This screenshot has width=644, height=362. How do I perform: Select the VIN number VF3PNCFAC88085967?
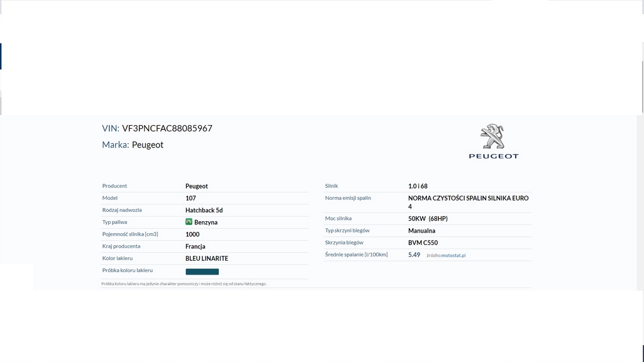click(167, 128)
